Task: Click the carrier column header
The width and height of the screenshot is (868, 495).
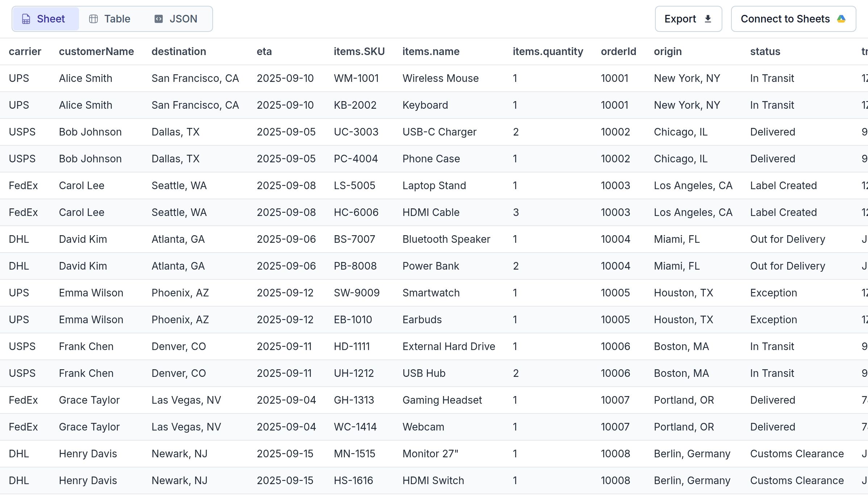Action: point(25,51)
